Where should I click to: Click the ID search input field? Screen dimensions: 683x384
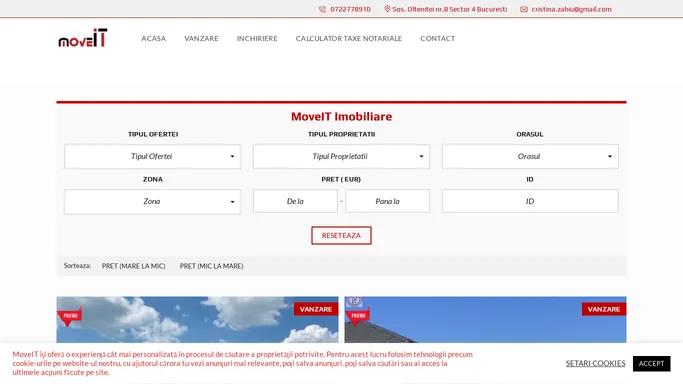(x=530, y=201)
